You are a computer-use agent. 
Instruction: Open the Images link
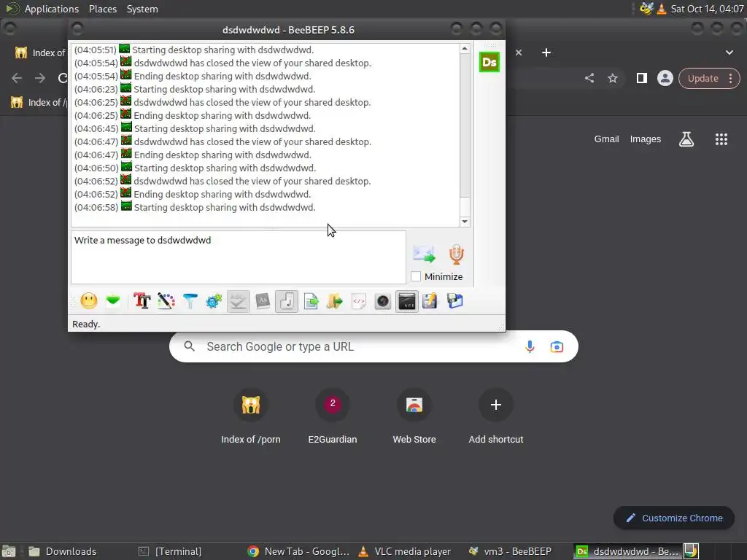(646, 139)
